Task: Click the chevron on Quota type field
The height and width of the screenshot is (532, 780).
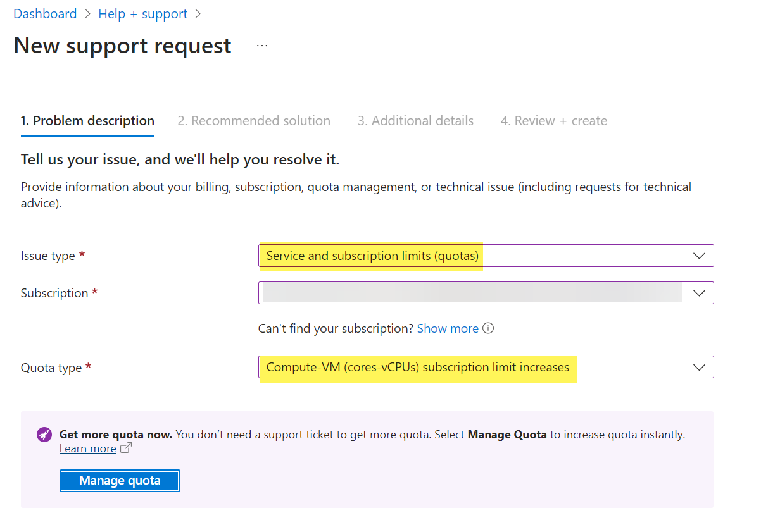Action: [699, 367]
